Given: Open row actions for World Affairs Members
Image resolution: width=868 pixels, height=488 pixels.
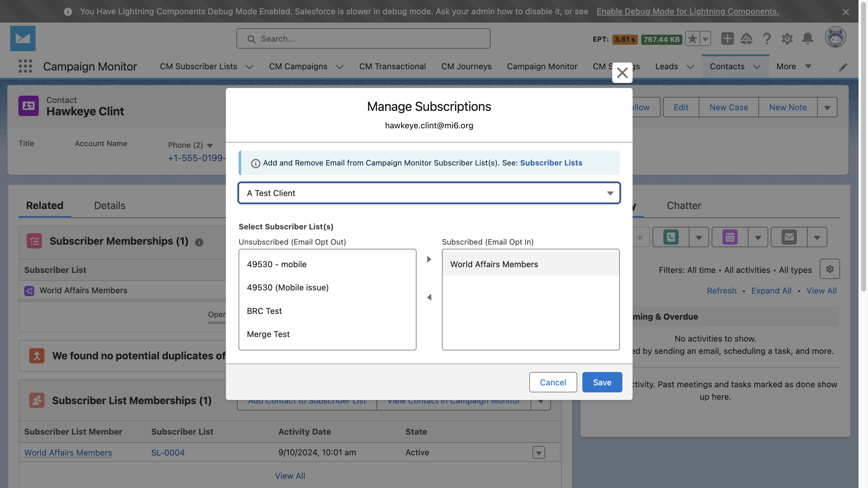Looking at the screenshot, I should coord(539,453).
